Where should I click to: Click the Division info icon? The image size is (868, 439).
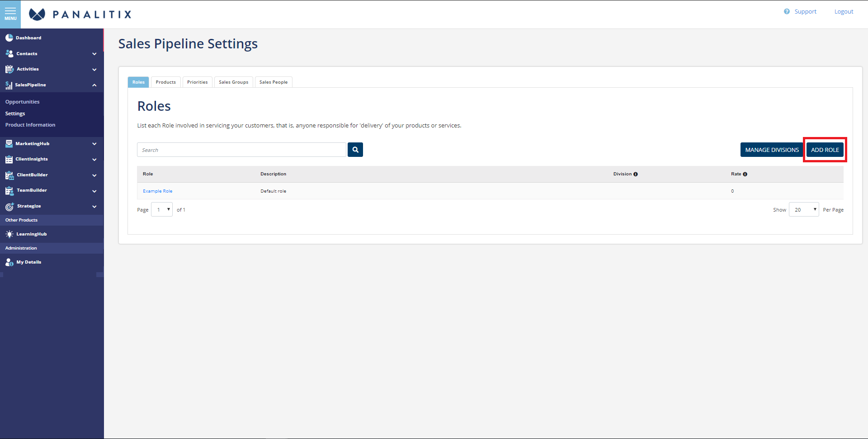pos(636,174)
